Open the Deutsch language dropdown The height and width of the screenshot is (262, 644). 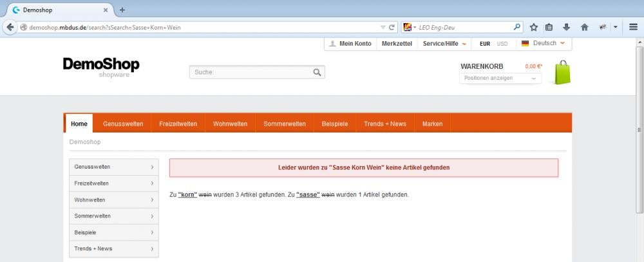point(544,43)
